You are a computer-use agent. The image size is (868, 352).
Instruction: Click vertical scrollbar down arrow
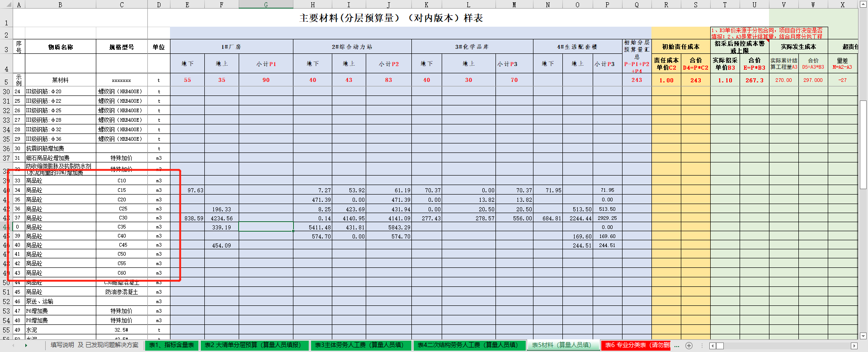tap(863, 336)
